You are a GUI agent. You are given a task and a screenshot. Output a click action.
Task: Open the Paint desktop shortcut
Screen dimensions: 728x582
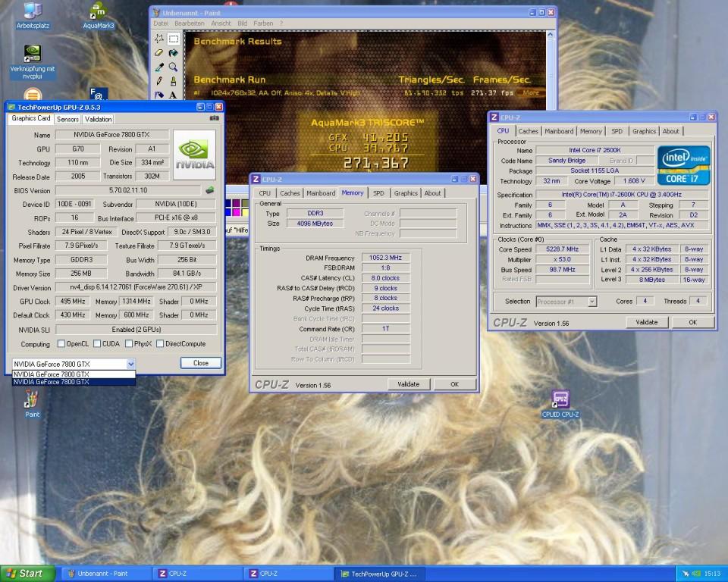(x=32, y=404)
